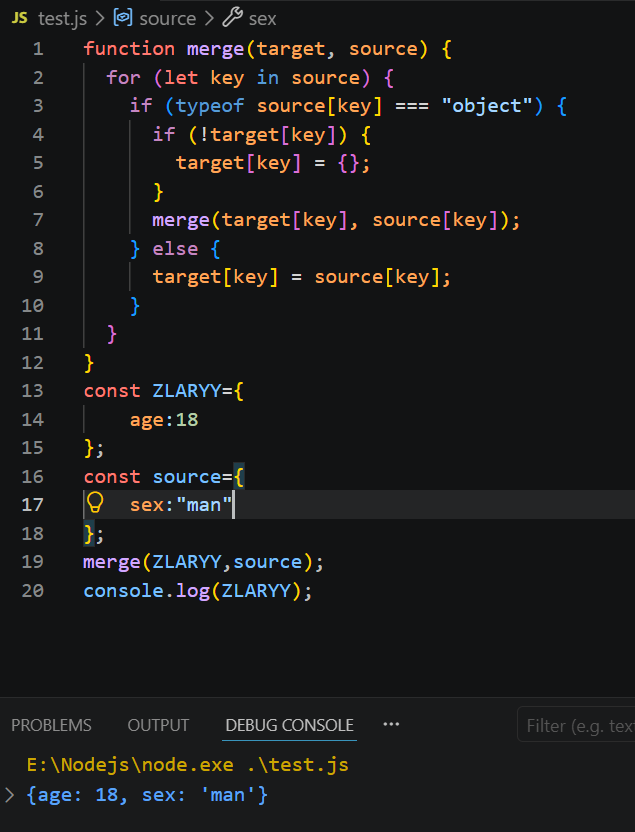635x832 pixels.
Task: Click ZLARYY constant name on line 13
Action: tap(186, 391)
